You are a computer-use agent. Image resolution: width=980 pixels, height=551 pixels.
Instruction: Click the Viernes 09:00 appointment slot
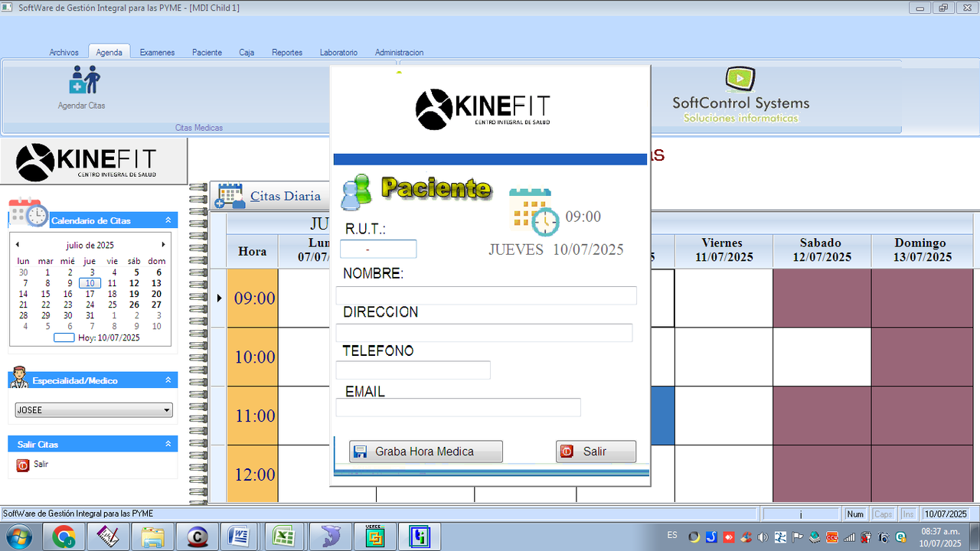[724, 298]
